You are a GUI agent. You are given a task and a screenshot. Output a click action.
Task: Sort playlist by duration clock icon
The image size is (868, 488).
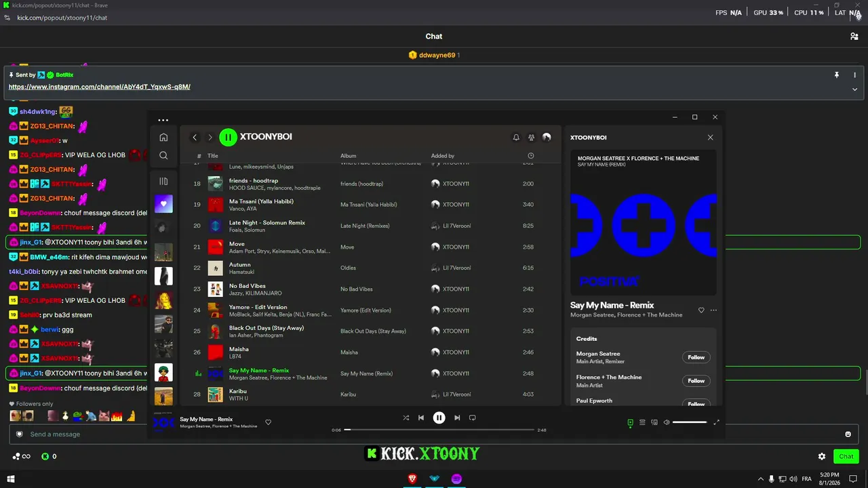[530, 156]
